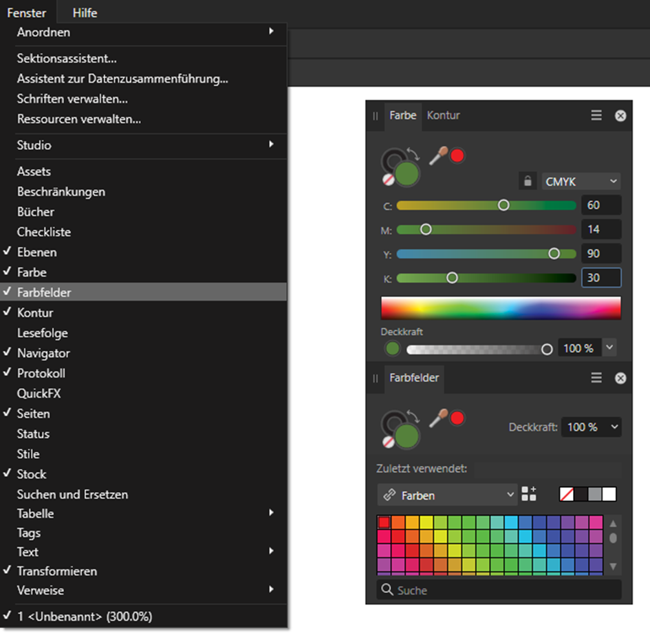
Task: Toggle the Seiten panel
Action: coord(144,414)
